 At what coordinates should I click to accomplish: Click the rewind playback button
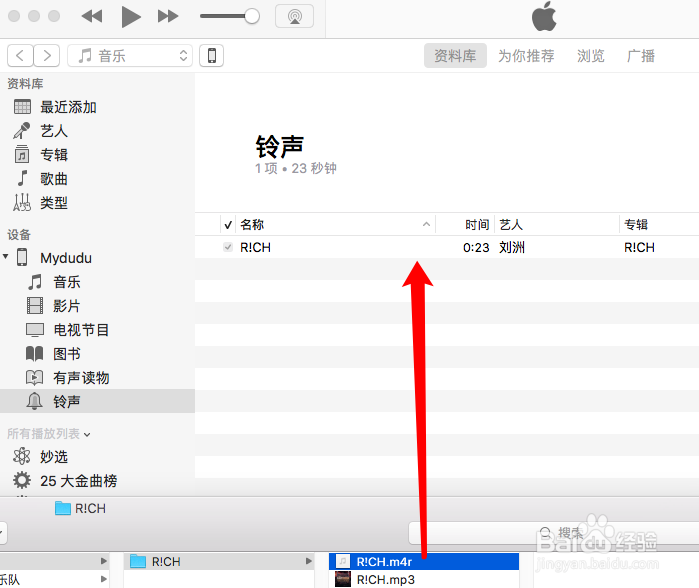tap(92, 16)
